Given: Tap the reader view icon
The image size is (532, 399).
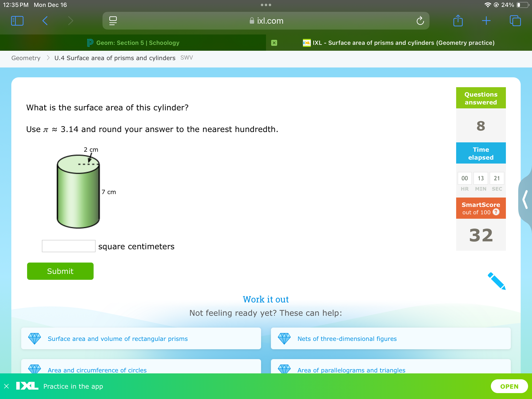Looking at the screenshot, I should [x=113, y=21].
